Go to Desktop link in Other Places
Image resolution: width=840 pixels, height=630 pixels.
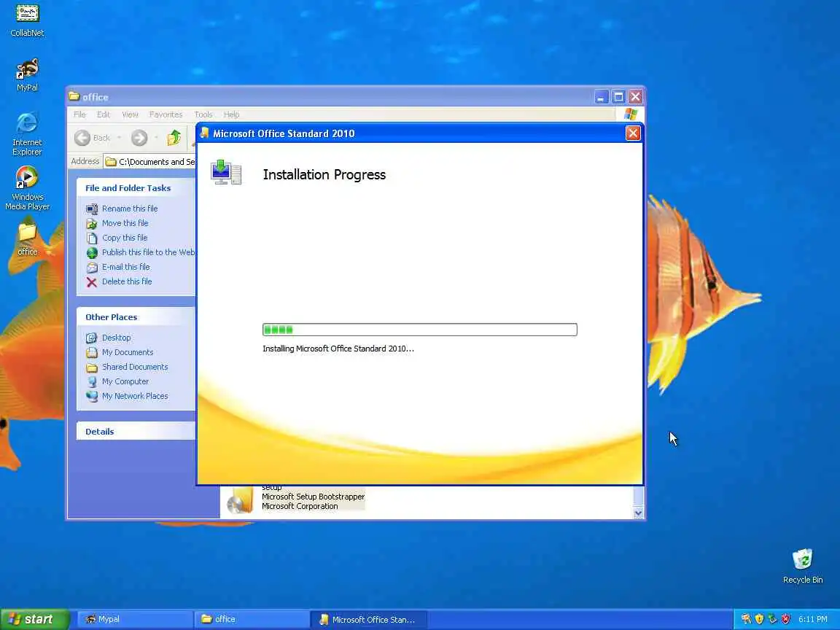point(116,338)
